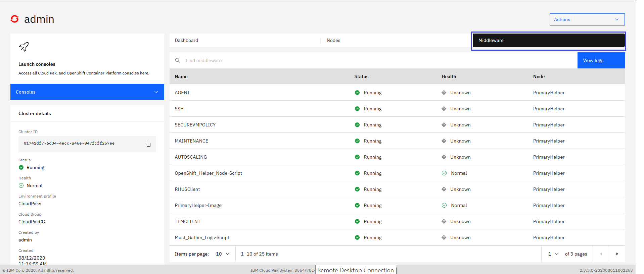Viewport: 644px width, 274px height.
Task: Click the cluster Normal health icon
Action: (21, 185)
